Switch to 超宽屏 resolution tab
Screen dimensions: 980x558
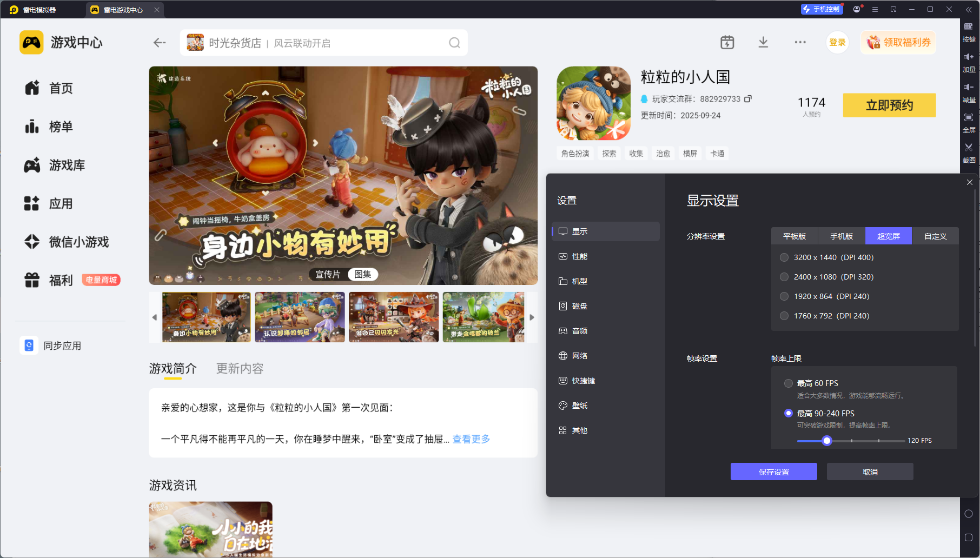[889, 236]
